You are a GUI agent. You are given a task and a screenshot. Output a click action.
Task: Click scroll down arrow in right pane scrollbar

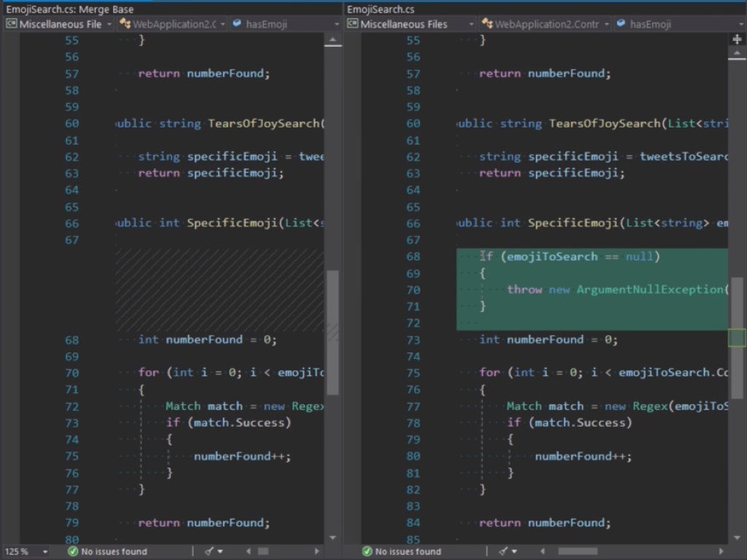coord(737,538)
